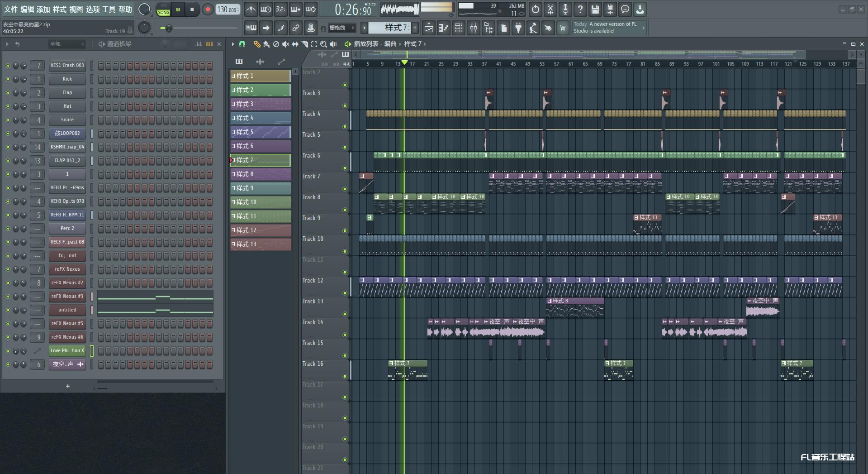Open the 编辑 menu

(27, 10)
